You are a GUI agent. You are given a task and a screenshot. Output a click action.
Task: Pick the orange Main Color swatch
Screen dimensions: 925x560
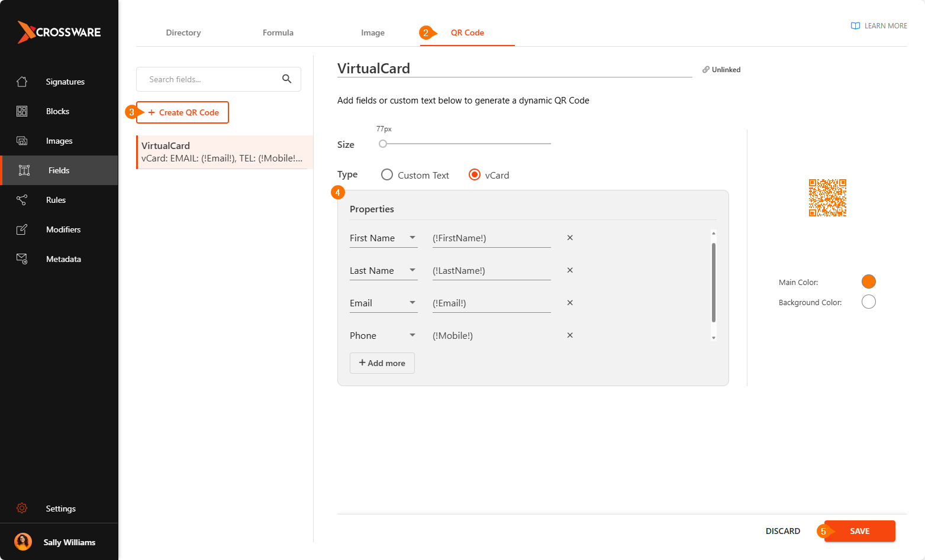click(868, 282)
